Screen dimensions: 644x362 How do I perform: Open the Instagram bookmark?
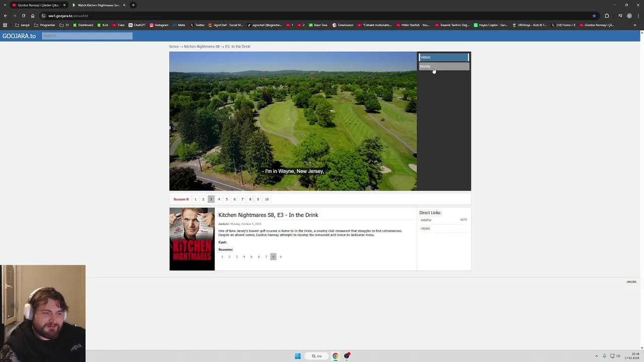(x=159, y=25)
